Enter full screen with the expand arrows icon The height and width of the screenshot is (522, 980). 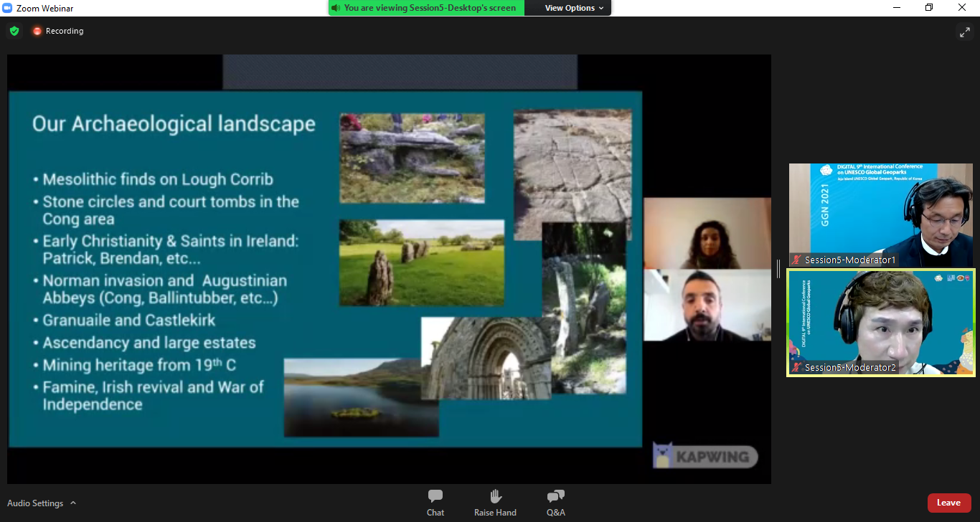click(964, 32)
